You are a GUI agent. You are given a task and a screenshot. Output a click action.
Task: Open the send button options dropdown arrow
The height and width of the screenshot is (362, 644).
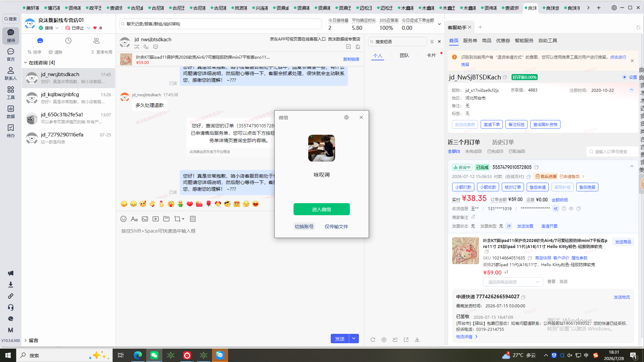coord(354,339)
